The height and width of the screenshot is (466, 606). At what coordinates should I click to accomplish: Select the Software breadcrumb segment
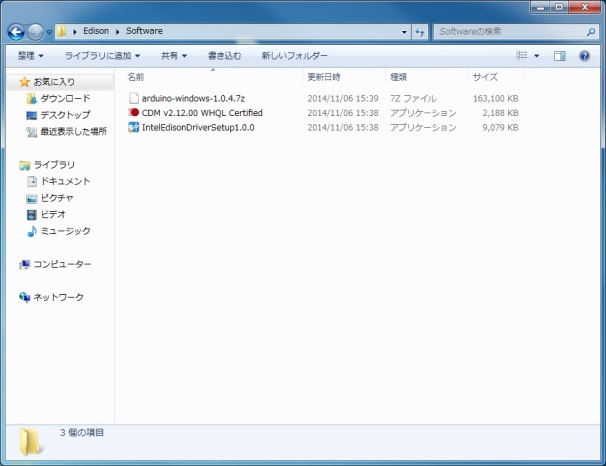pyautogui.click(x=144, y=31)
